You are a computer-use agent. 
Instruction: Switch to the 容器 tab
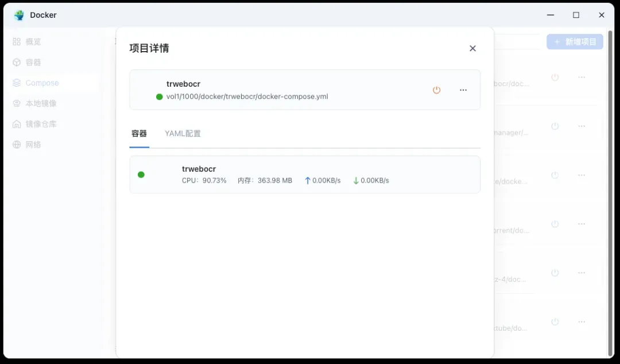[x=139, y=133]
